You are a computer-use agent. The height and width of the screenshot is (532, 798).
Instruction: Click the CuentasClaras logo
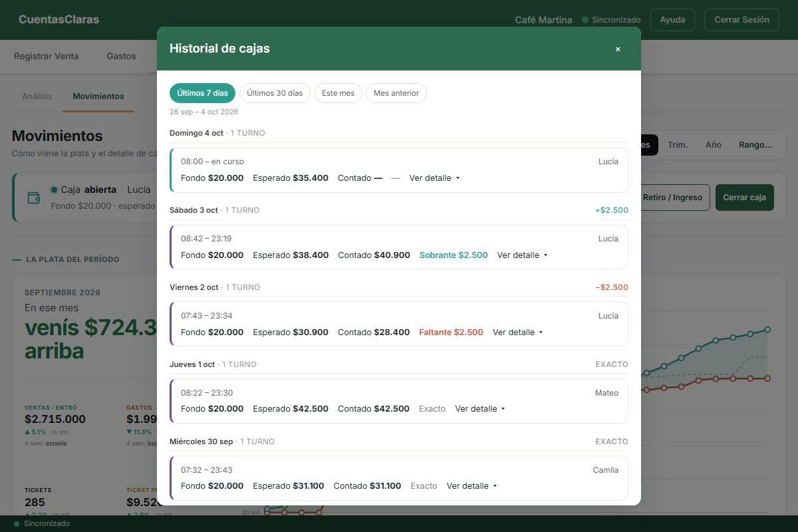[x=59, y=20]
